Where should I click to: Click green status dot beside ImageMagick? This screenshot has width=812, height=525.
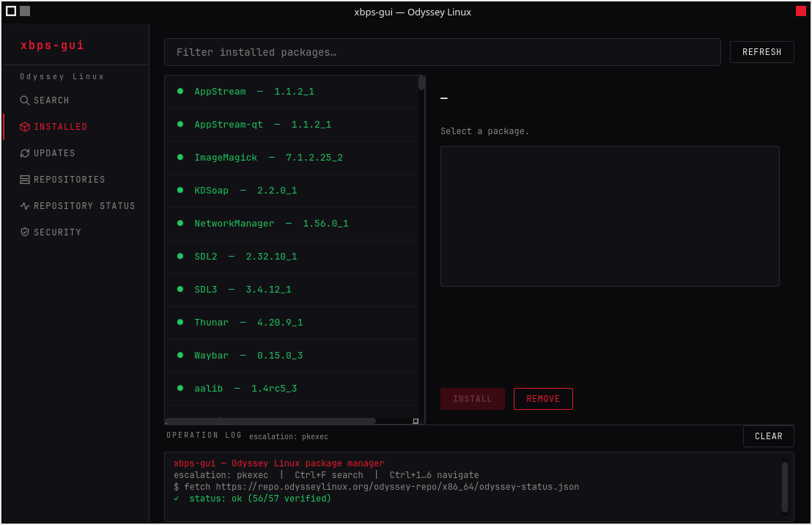(180, 157)
